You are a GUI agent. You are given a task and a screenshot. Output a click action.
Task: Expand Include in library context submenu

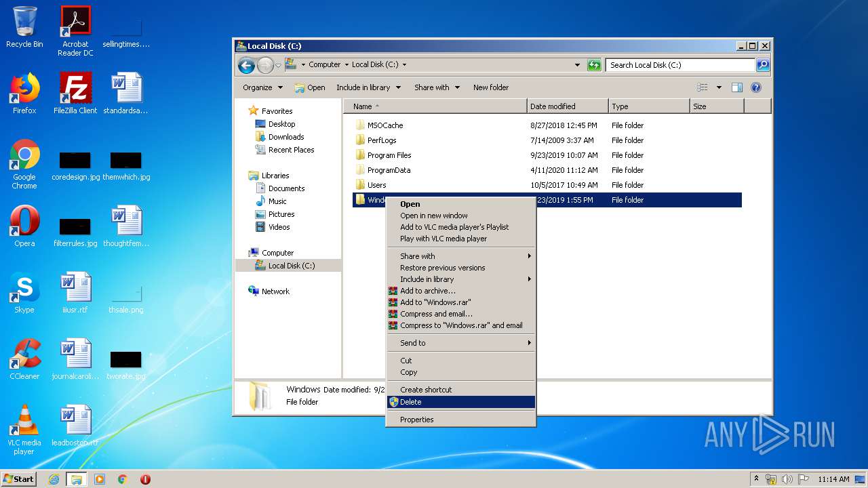pos(461,279)
